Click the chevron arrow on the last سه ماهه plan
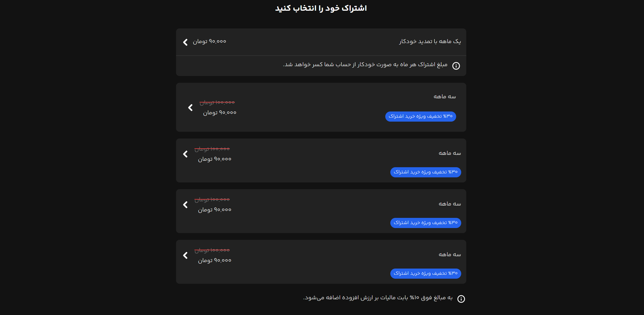The image size is (644, 315). [185, 255]
